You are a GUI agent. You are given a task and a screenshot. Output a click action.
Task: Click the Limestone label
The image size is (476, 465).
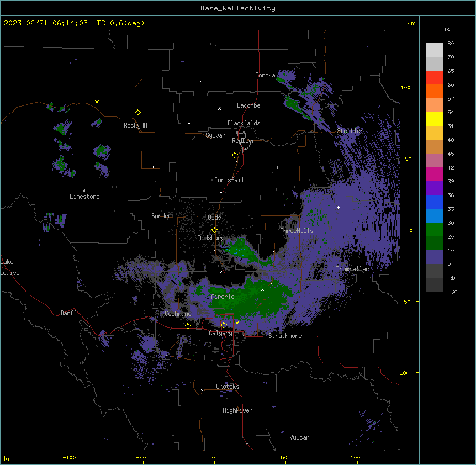[x=84, y=197]
